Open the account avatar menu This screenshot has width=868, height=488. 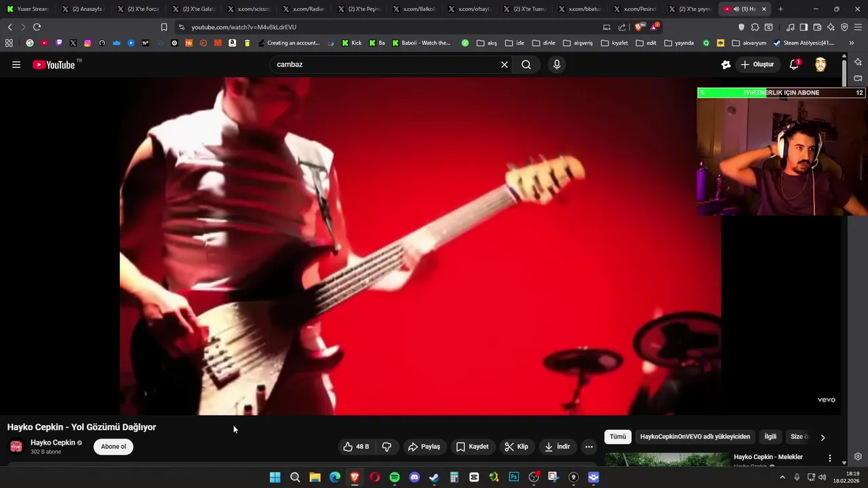click(821, 64)
